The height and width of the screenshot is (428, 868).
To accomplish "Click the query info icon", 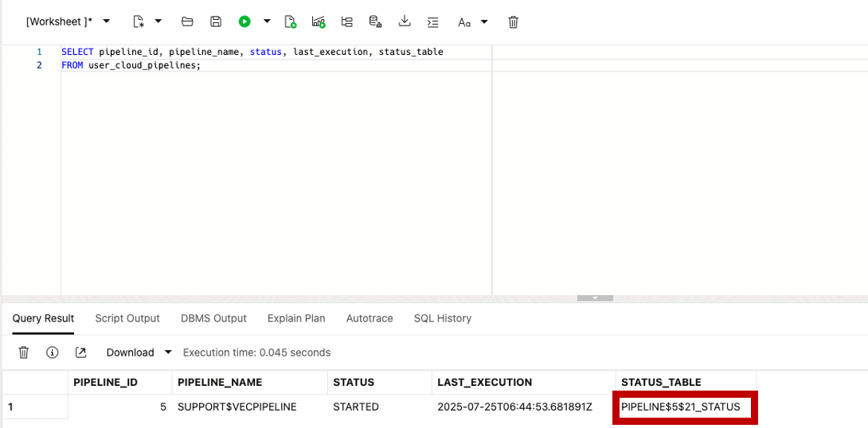I will (x=53, y=352).
